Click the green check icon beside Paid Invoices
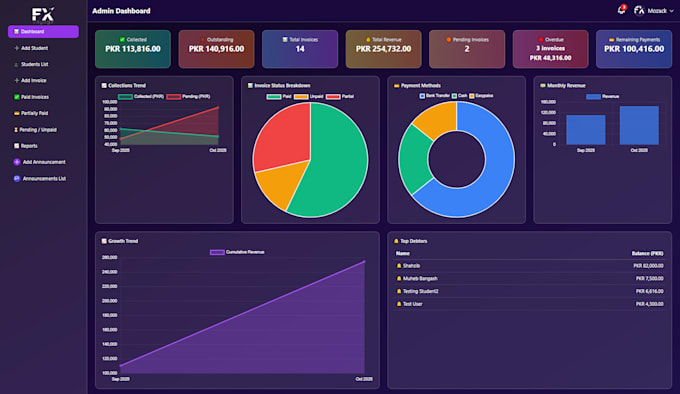The height and width of the screenshot is (394, 680). [16, 97]
